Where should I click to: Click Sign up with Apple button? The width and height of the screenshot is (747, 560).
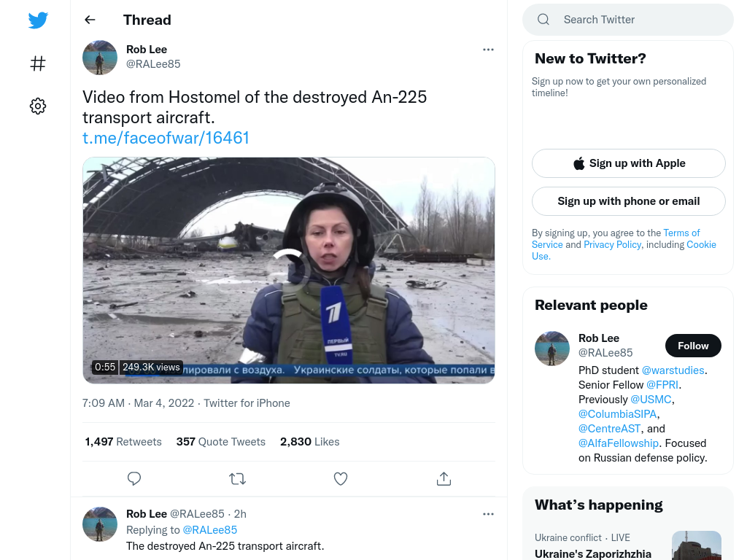click(629, 163)
